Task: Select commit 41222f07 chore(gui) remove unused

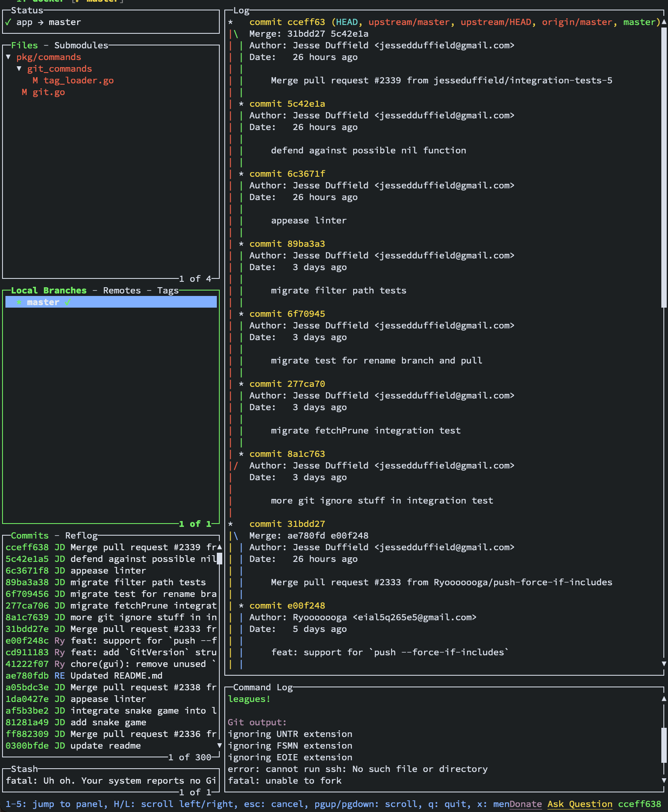Action: pos(111,664)
